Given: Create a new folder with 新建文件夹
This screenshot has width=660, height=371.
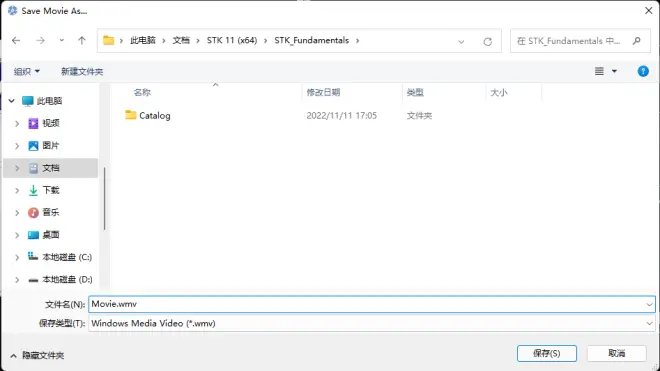Looking at the screenshot, I should click(82, 72).
